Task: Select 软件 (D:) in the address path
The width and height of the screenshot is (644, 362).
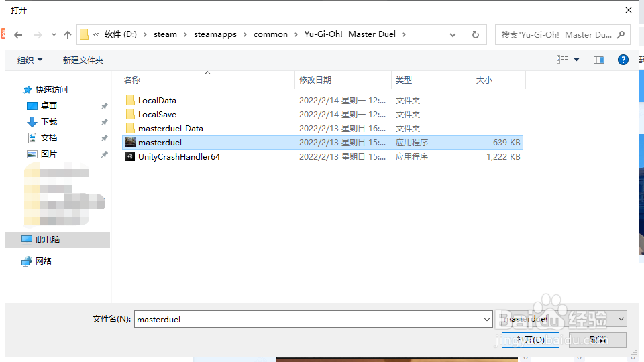Action: point(120,34)
